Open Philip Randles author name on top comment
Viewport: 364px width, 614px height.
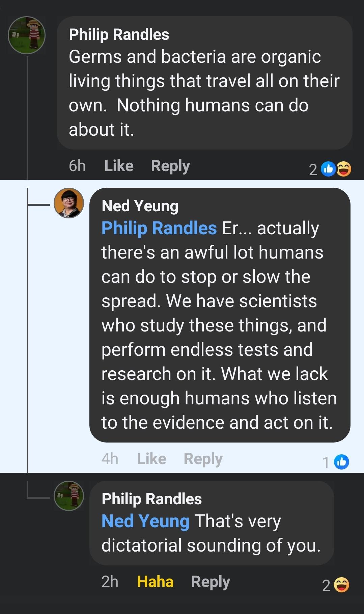119,34
